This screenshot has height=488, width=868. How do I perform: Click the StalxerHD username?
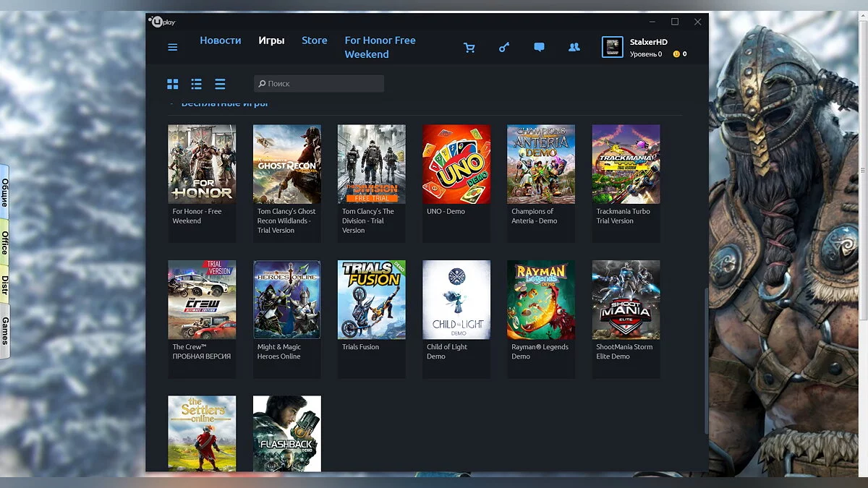[648, 42]
